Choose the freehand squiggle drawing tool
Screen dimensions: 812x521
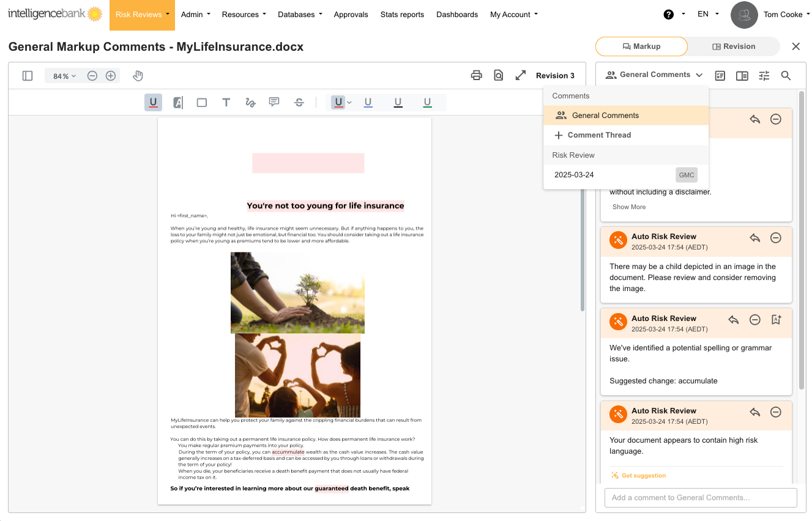(250, 103)
